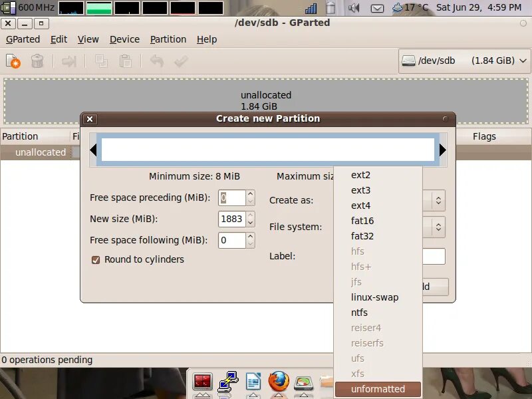This screenshot has width=532, height=399.
Task: Click the Flags column header
Action: click(484, 136)
